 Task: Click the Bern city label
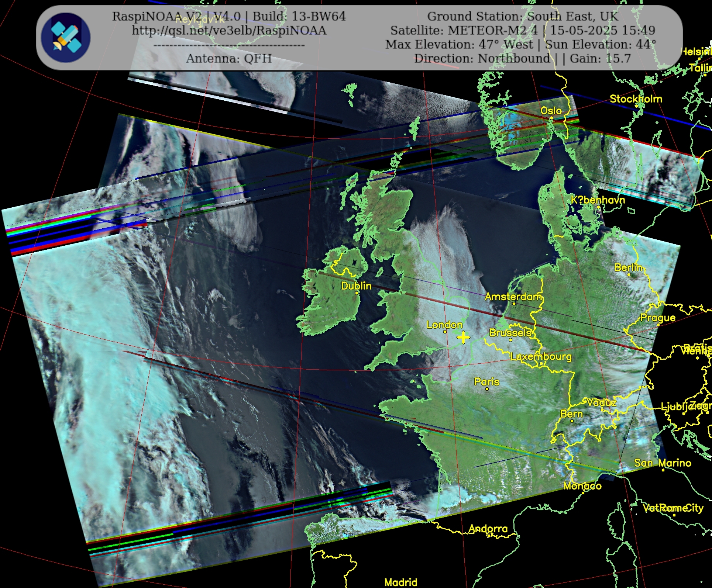(x=571, y=414)
